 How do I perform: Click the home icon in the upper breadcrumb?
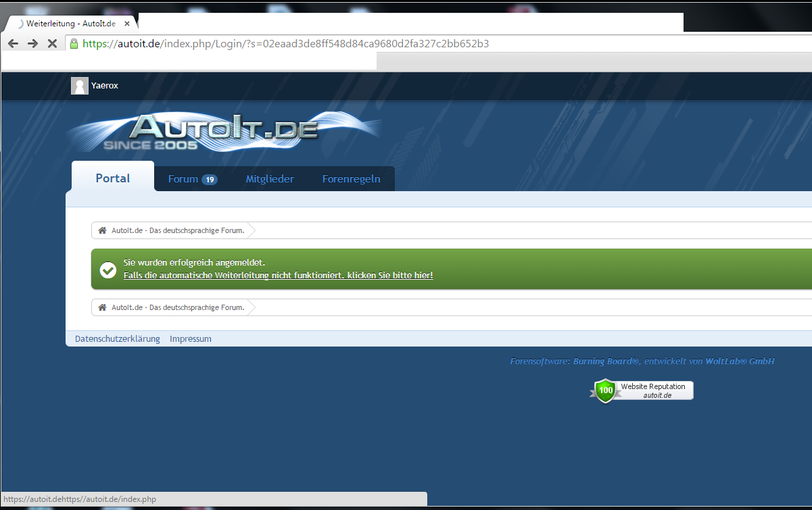102,230
